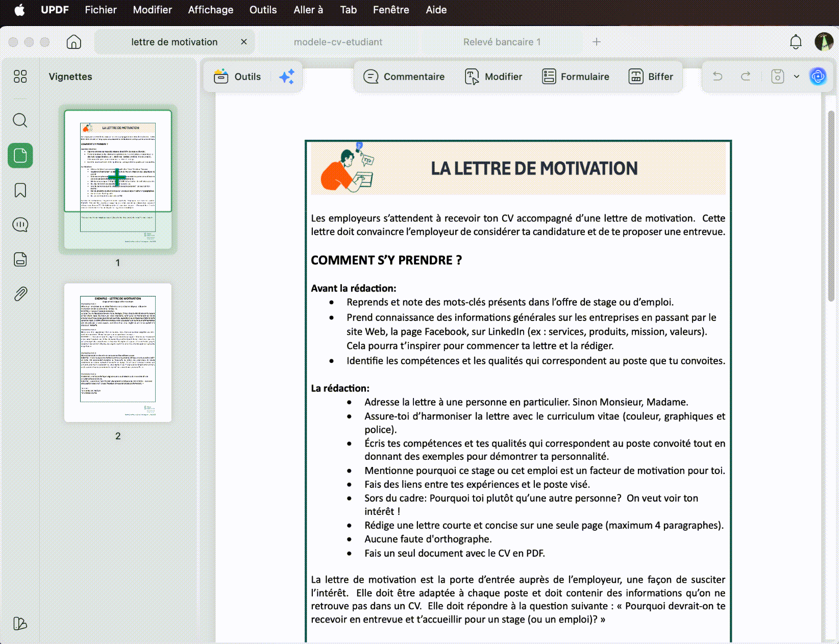The height and width of the screenshot is (644, 839).
Task: Open the Outils menu in menu bar
Action: coord(263,10)
